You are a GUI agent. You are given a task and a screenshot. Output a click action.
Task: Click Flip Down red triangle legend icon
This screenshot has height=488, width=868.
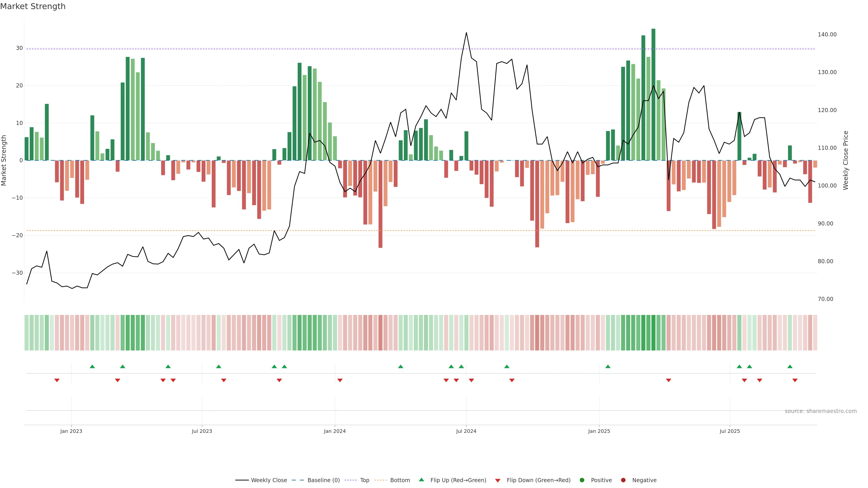(x=498, y=480)
